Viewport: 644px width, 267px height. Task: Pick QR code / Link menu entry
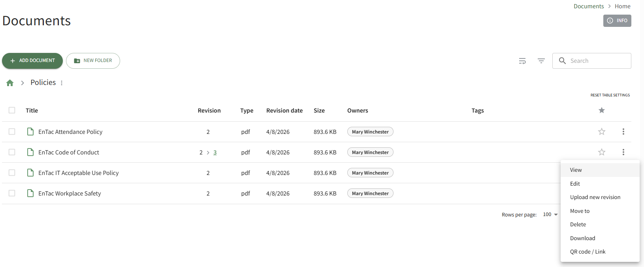588,252
